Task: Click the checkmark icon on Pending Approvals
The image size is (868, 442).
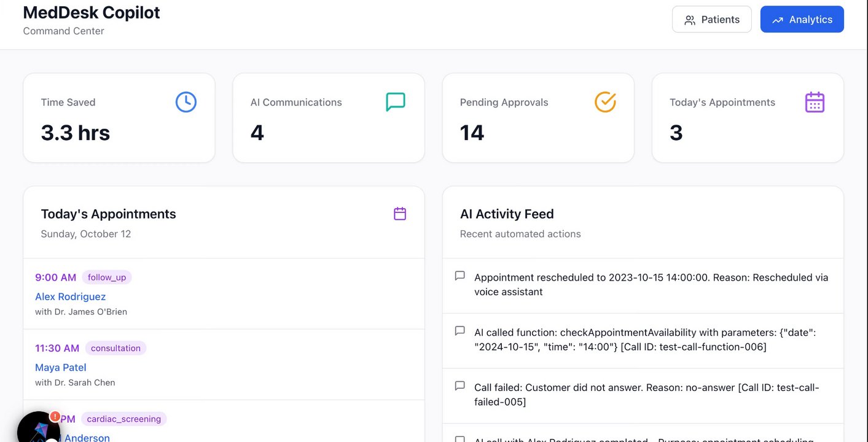Action: (x=605, y=102)
